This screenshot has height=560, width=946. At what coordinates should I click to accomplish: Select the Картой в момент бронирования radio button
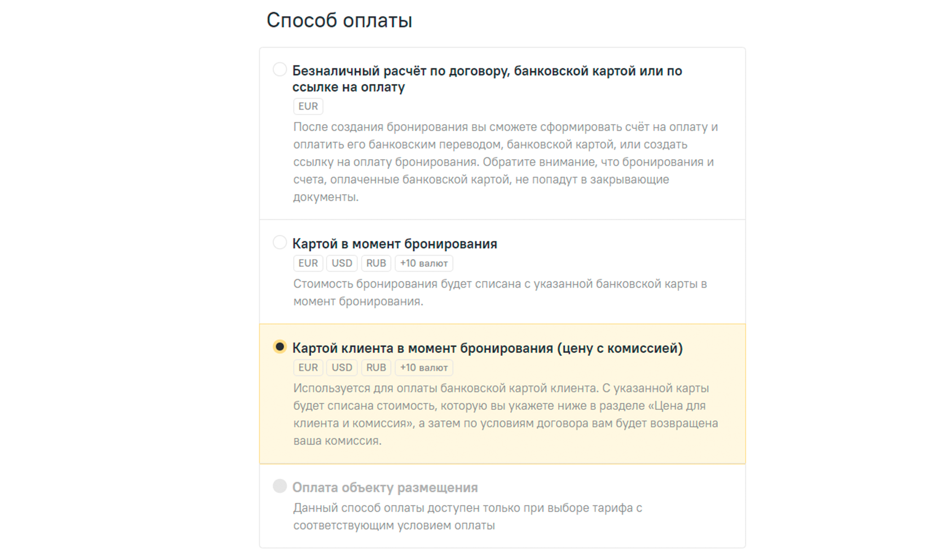click(280, 243)
